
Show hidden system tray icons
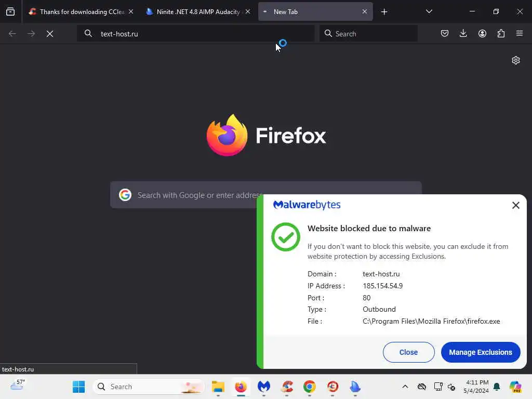point(405,387)
